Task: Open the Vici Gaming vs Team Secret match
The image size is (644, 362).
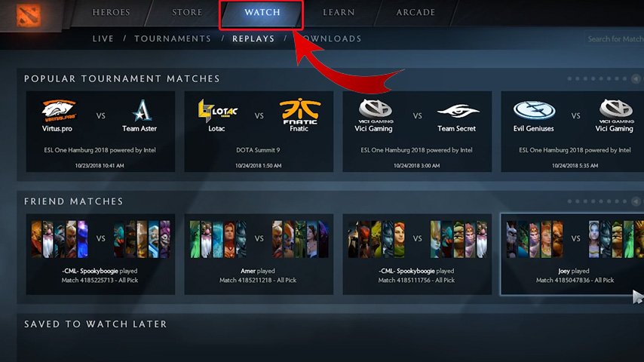Action: click(417, 131)
